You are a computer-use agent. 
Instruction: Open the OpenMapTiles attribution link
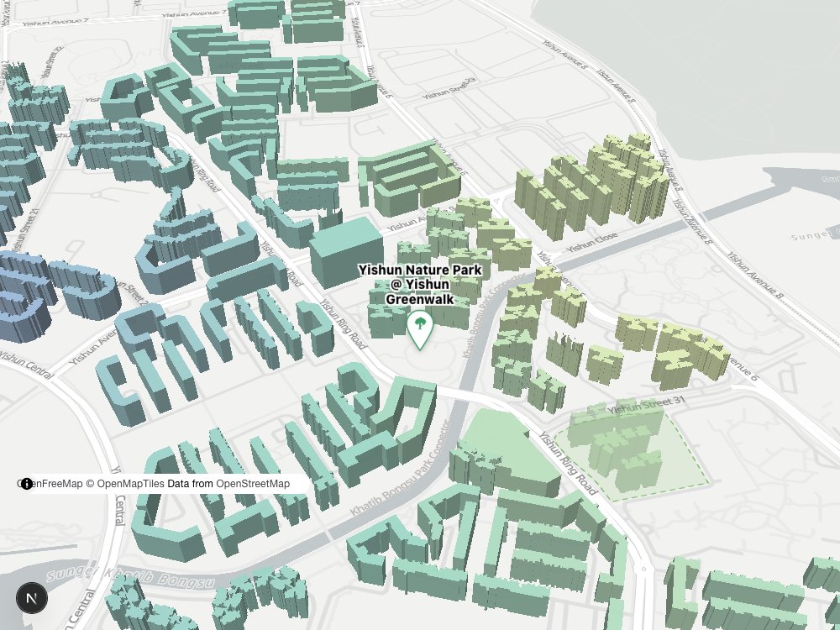(x=125, y=484)
